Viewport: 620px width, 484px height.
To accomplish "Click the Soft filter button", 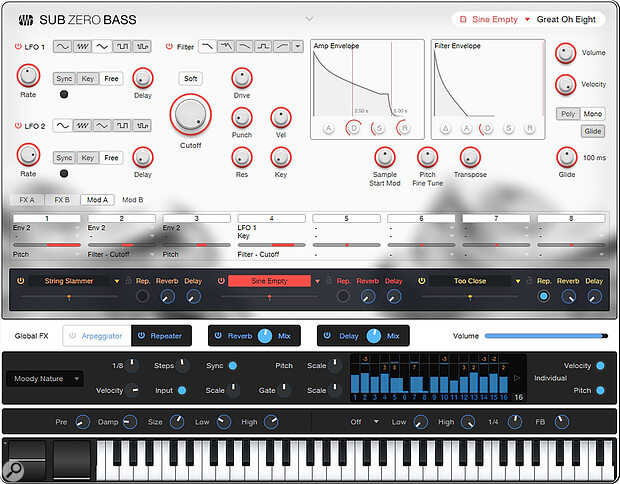I will tap(191, 78).
